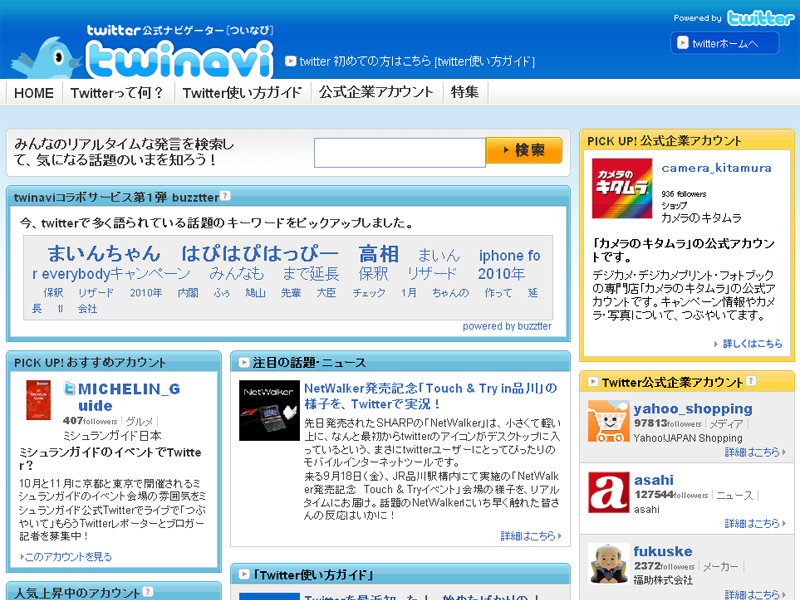Click keyword 会社

[x=87, y=308]
